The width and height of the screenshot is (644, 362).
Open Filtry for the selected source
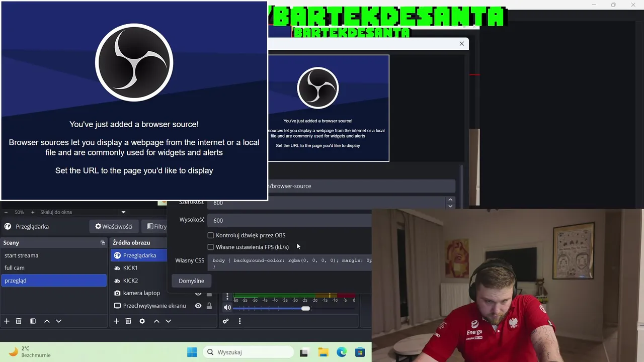coord(155,227)
